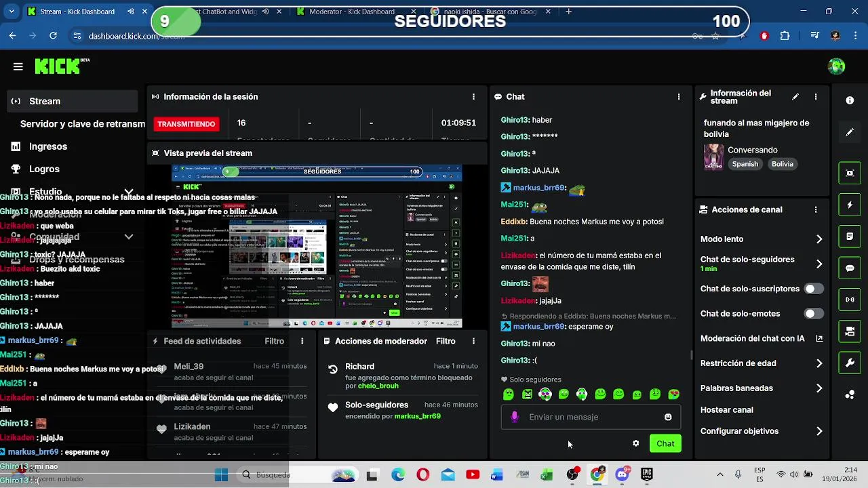Open Acciones de moderador three-dot menu
Viewport: 868px width, 488px height.
click(x=473, y=342)
